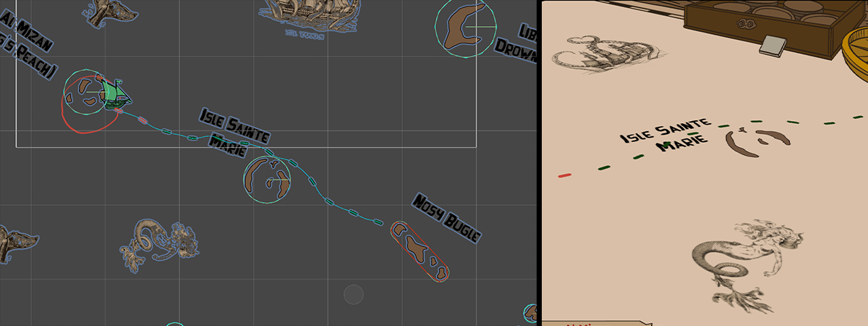Click the Isle Sainte Marie islands on the game map
This screenshot has width=868, height=326.
[757, 141]
